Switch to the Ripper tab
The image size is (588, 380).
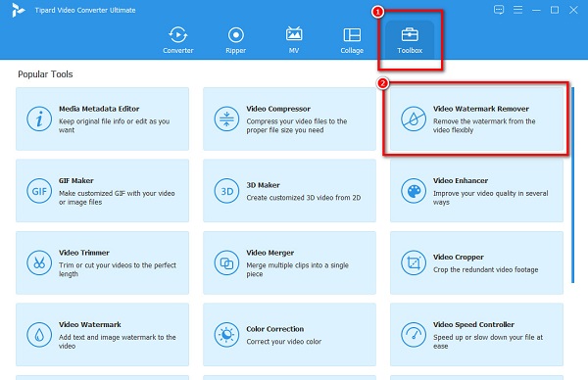pos(235,40)
